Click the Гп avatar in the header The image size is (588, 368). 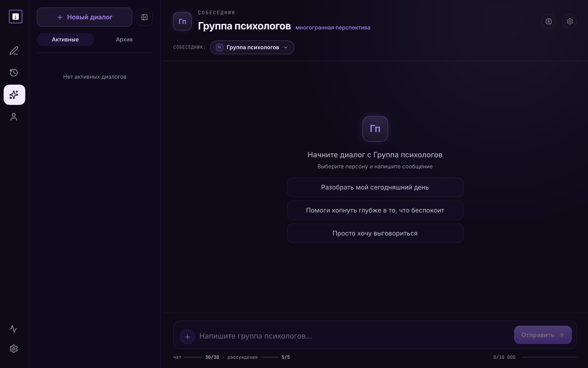(182, 21)
